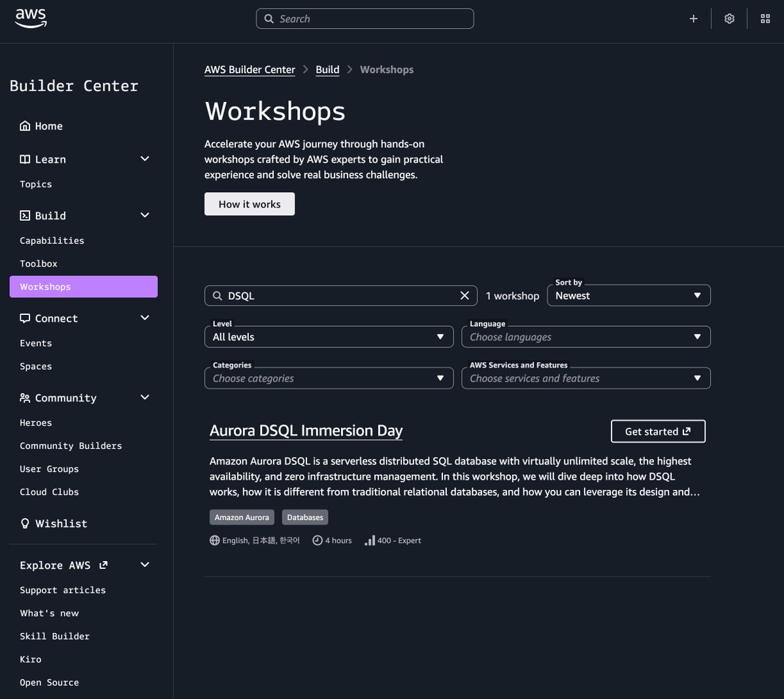
Task: Open Kiro link in sidebar
Action: click(x=31, y=659)
